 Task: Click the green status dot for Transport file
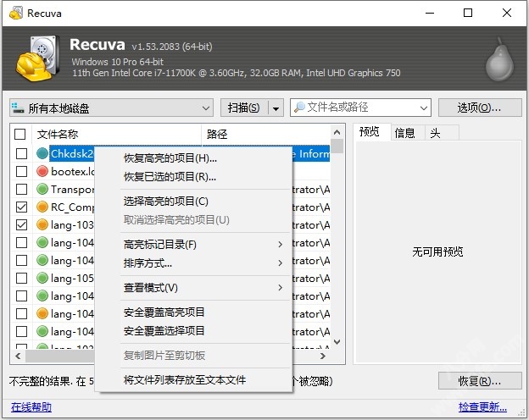tap(42, 189)
